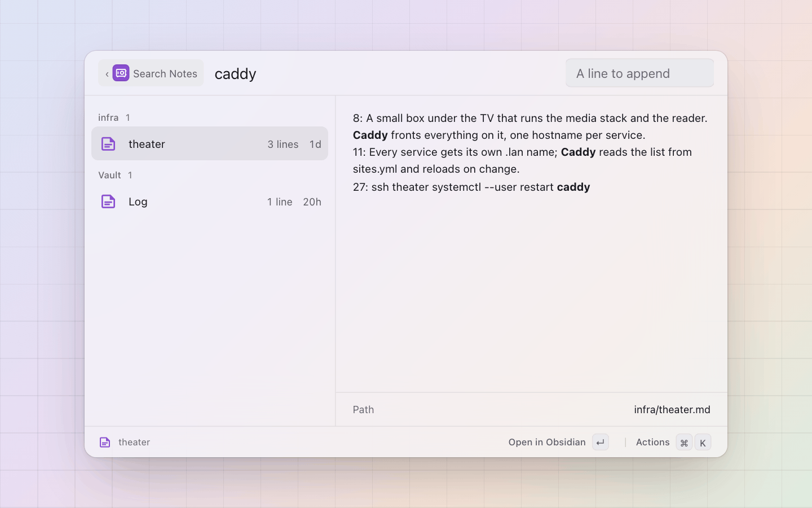Click the infra section header

(108, 117)
